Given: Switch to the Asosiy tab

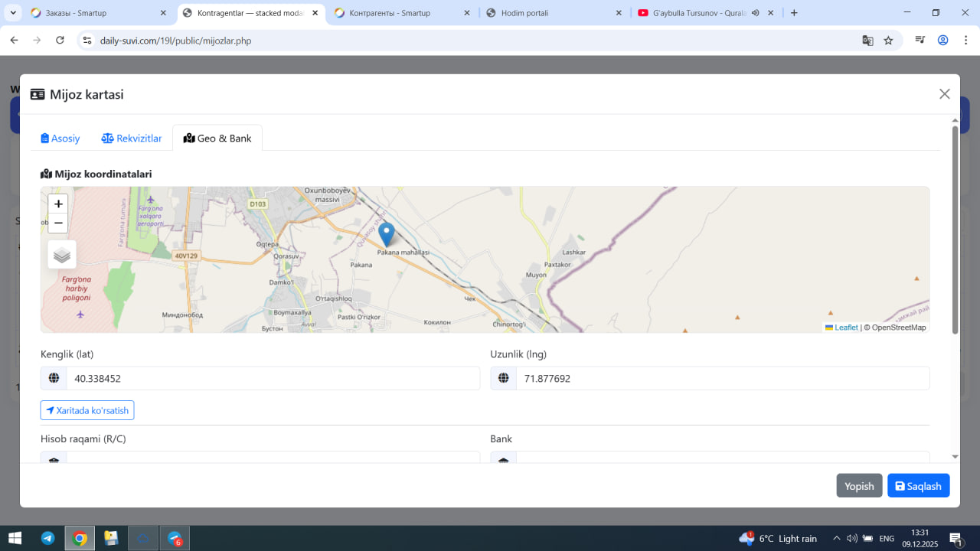Looking at the screenshot, I should point(60,139).
